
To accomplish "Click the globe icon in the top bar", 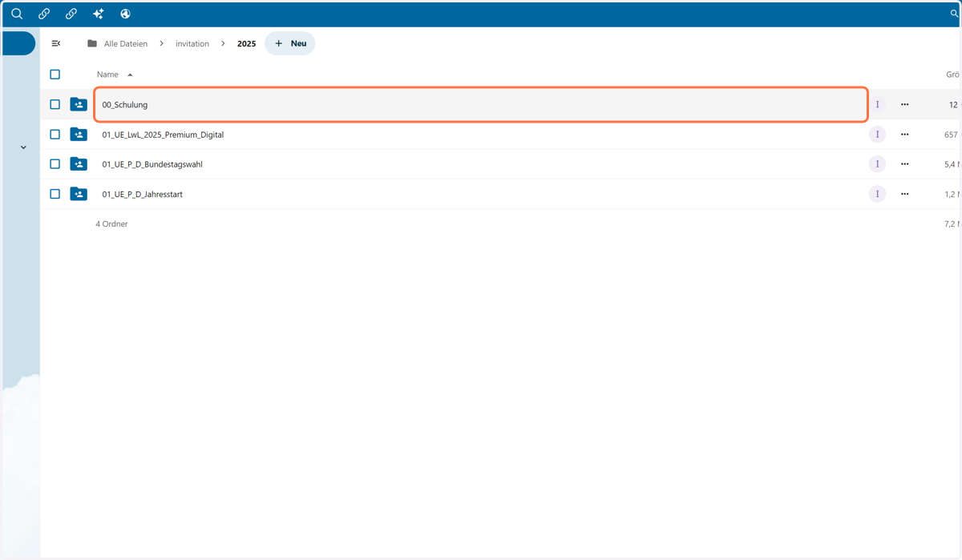I will pyautogui.click(x=125, y=14).
